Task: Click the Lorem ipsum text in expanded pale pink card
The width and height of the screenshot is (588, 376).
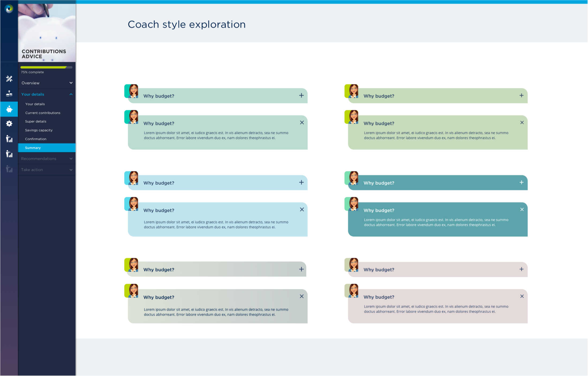Action: (x=436, y=309)
